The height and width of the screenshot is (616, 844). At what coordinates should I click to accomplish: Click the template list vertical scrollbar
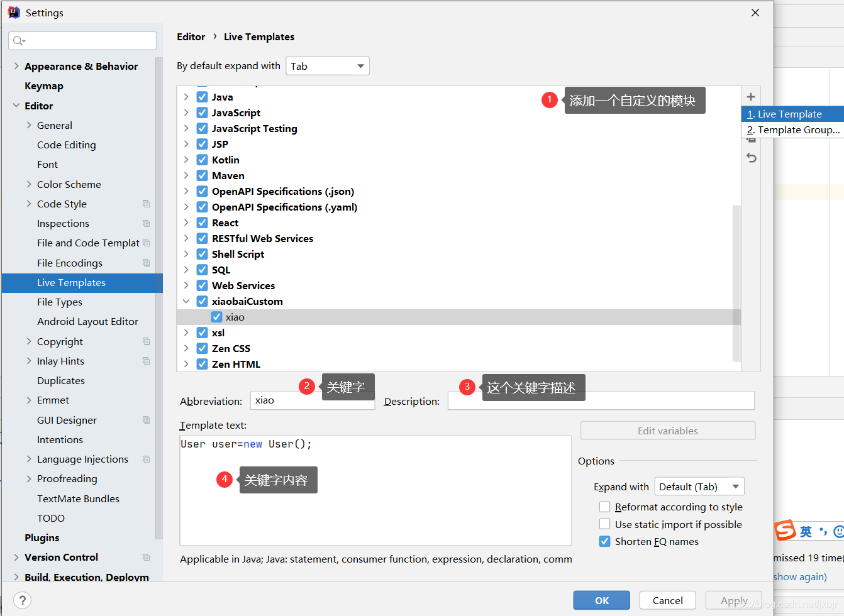point(736,283)
